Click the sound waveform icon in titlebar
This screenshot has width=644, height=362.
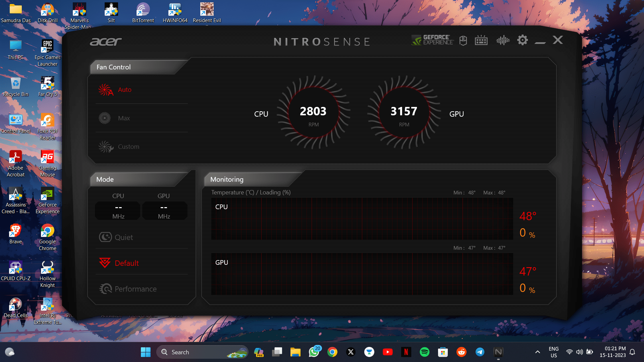point(502,40)
